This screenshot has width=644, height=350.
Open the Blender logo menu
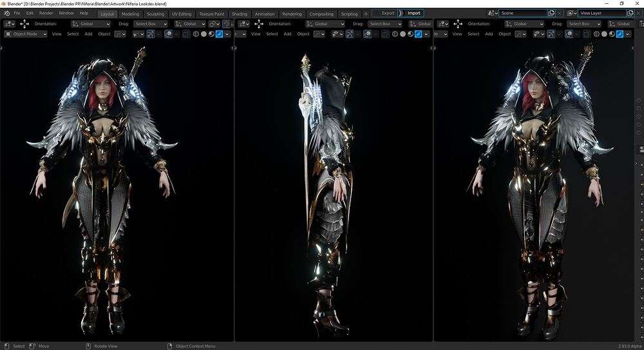[6, 13]
